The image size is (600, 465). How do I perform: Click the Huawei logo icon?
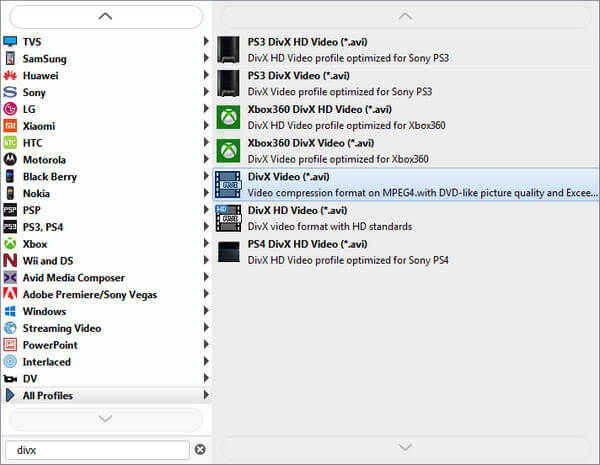coord(10,75)
